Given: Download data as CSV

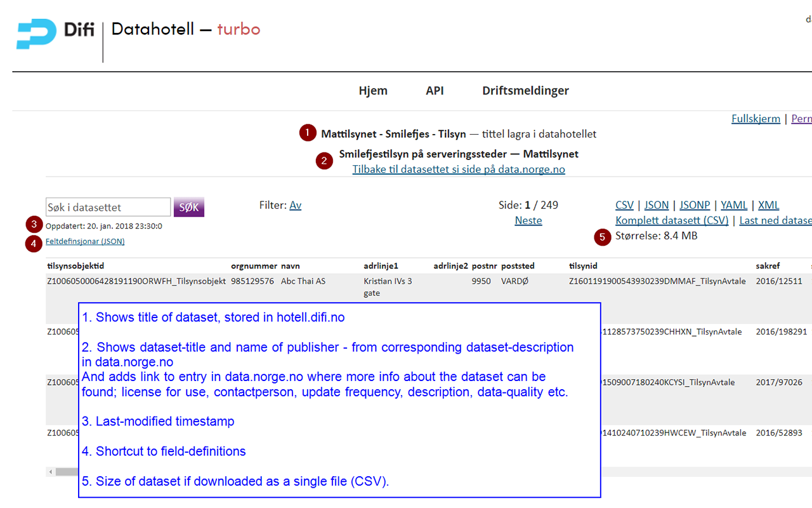Looking at the screenshot, I should pyautogui.click(x=624, y=205).
